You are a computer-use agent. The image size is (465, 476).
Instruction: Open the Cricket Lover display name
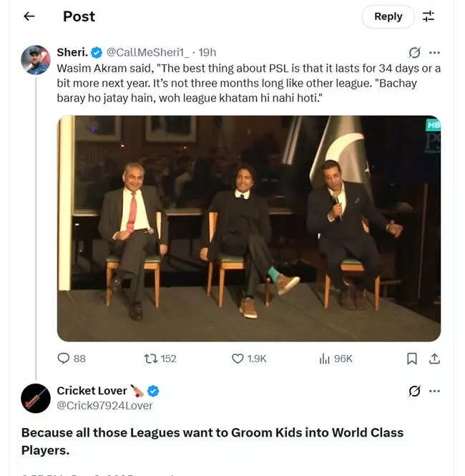point(92,391)
